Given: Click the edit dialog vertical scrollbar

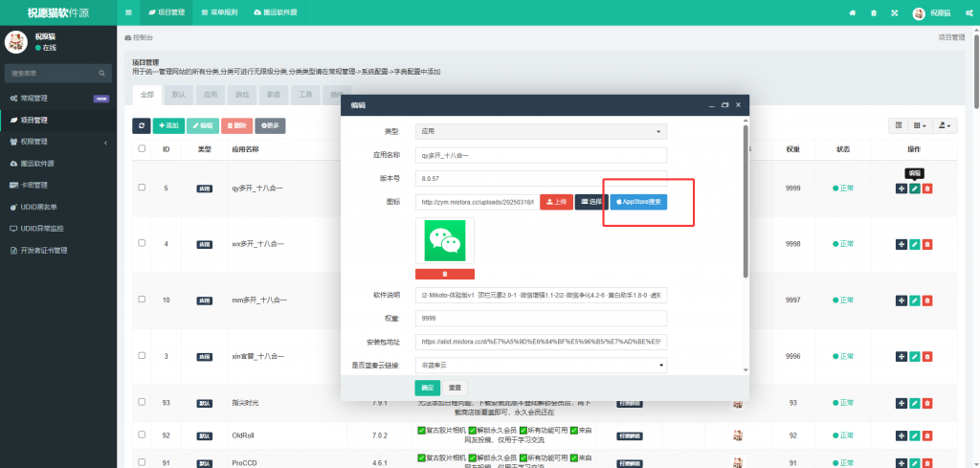Looking at the screenshot, I should click(x=745, y=201).
